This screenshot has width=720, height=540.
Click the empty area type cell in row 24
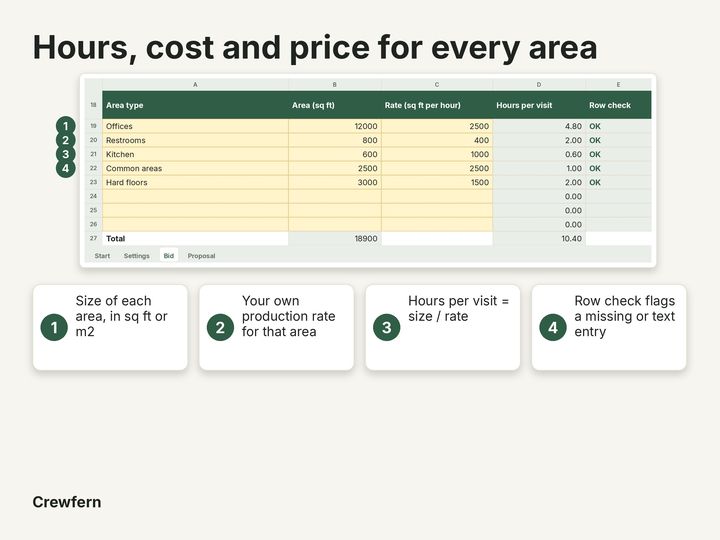tap(195, 196)
